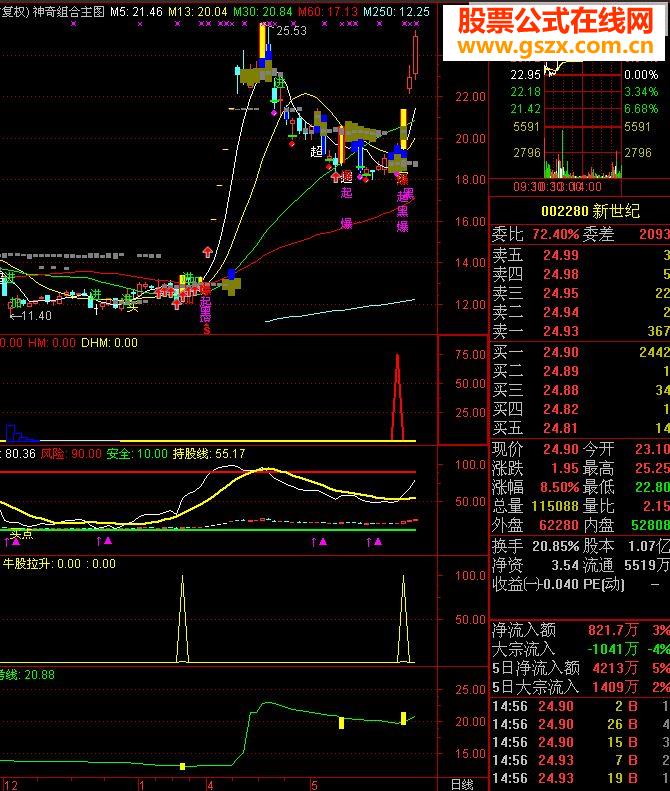Click the 5日大宗流入 1409万 row
This screenshot has width=670, height=791.
581,687
